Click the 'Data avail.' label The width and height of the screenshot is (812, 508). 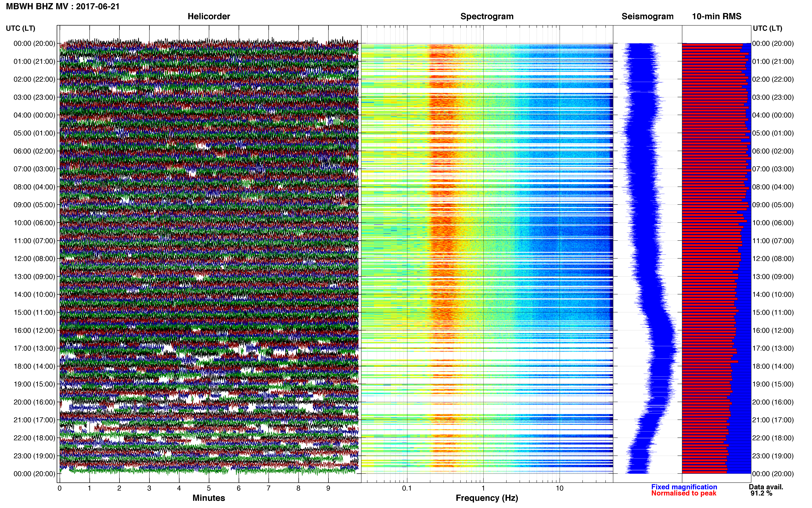click(766, 487)
